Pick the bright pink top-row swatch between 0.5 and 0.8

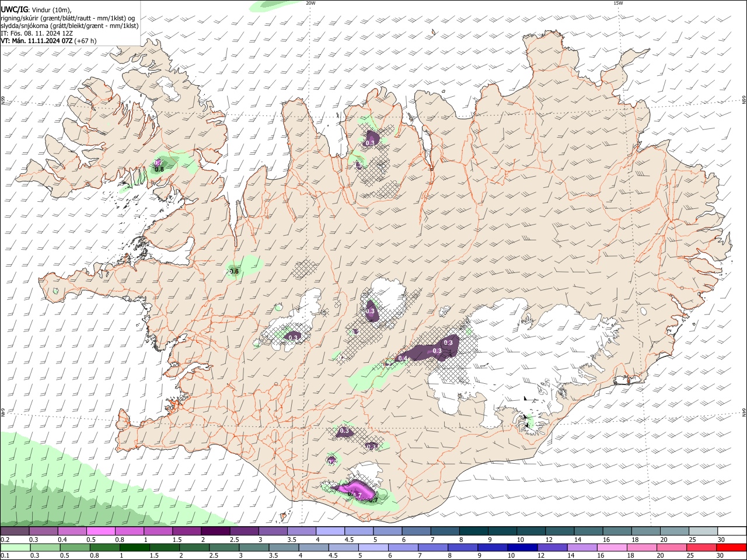(x=101, y=531)
